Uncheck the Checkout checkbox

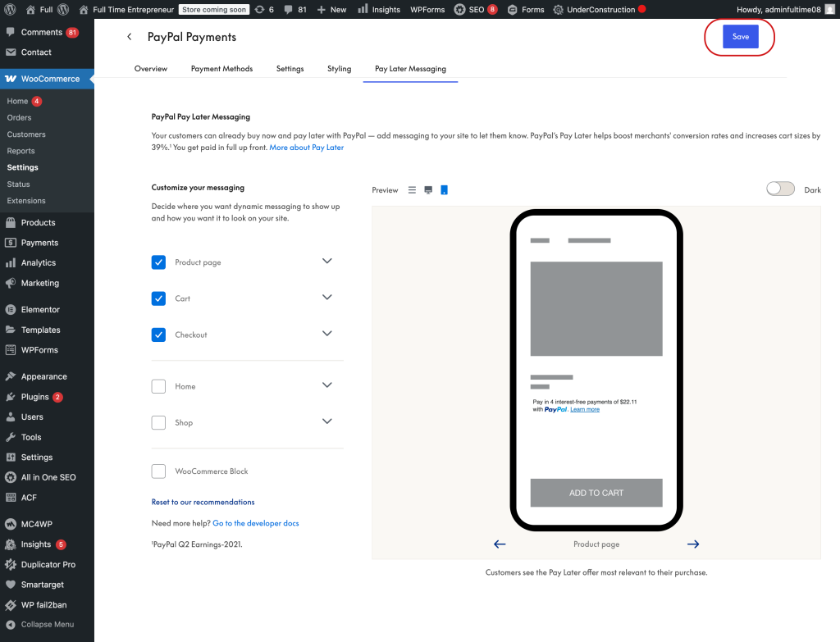tap(158, 335)
